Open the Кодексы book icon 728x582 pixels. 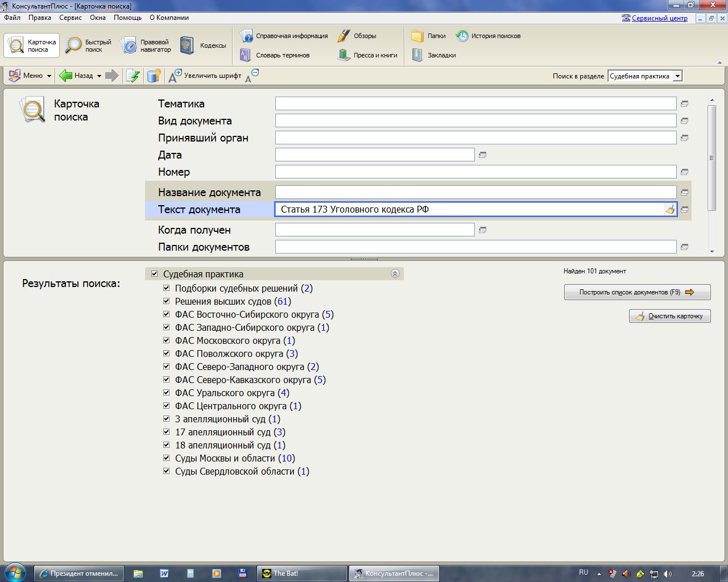(187, 45)
